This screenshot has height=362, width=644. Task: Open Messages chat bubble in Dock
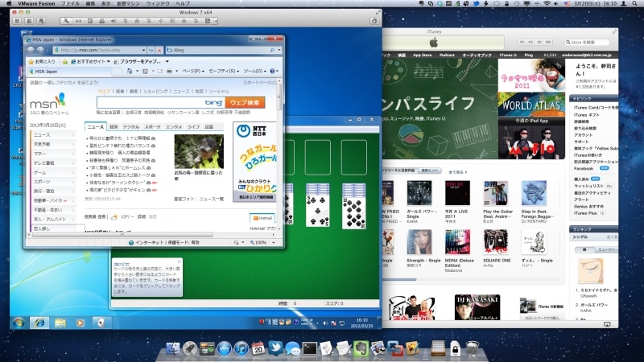click(x=292, y=348)
